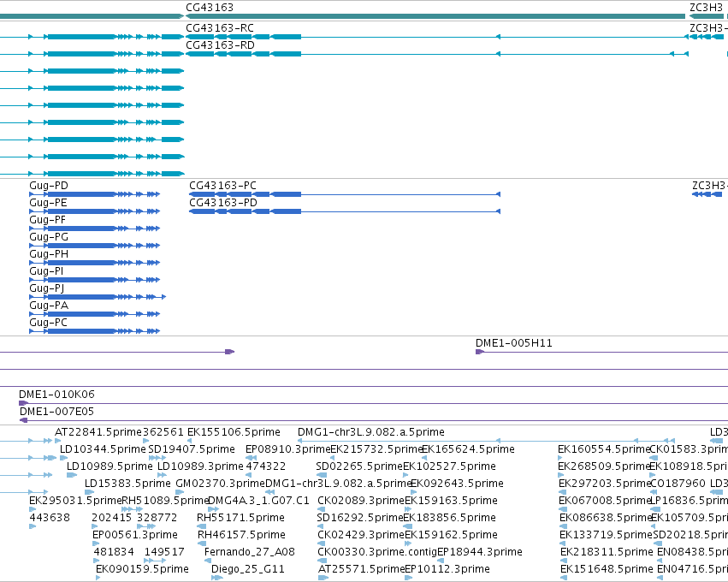Click the EP08910.3prime EST label
Image resolution: width=728 pixels, height=582 pixels.
[x=287, y=449]
